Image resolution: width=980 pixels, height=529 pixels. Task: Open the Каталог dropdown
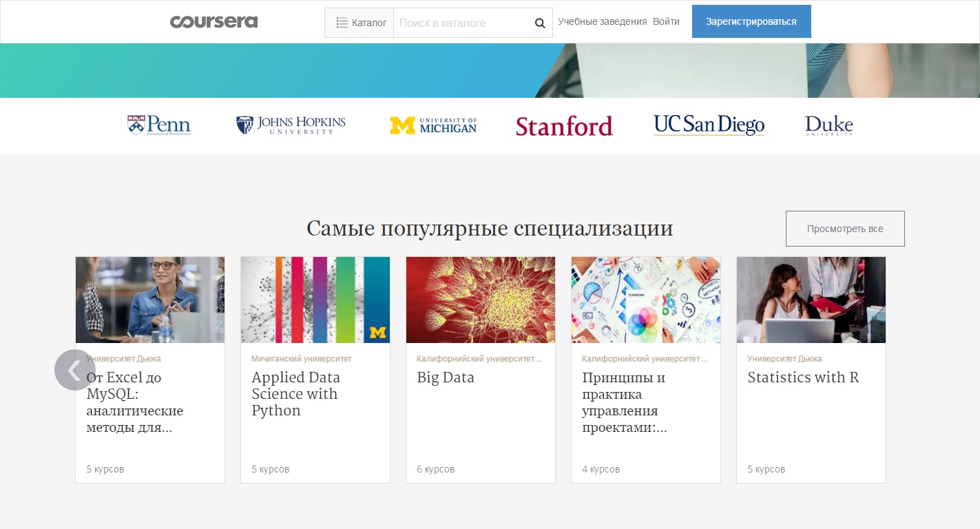359,22
